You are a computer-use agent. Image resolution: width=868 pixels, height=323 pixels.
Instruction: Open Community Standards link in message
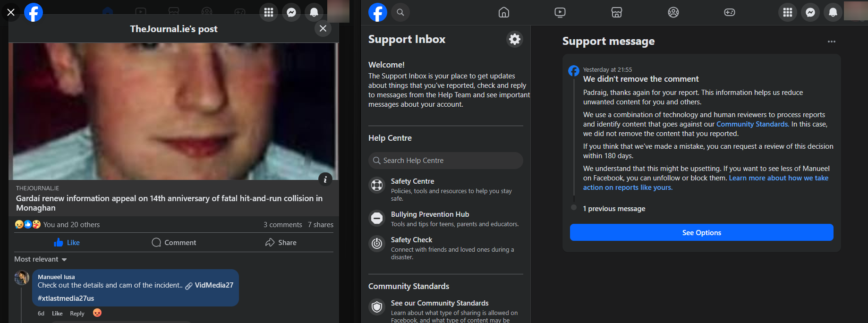tap(752, 124)
